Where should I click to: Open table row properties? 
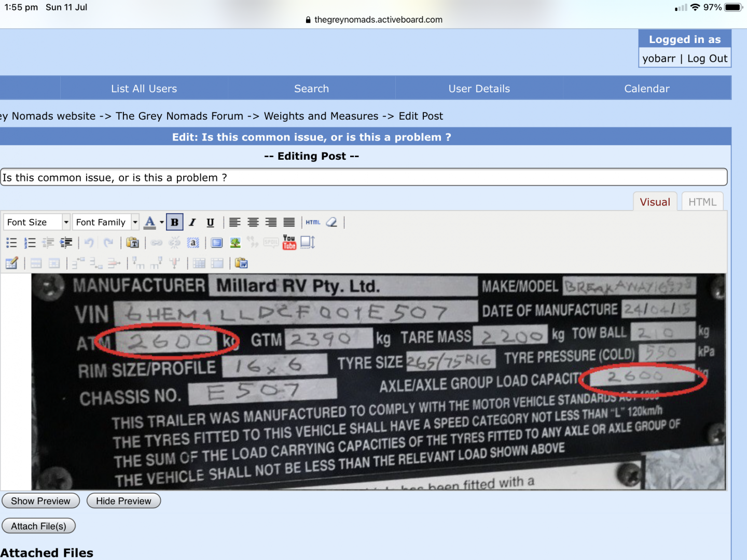click(x=36, y=263)
